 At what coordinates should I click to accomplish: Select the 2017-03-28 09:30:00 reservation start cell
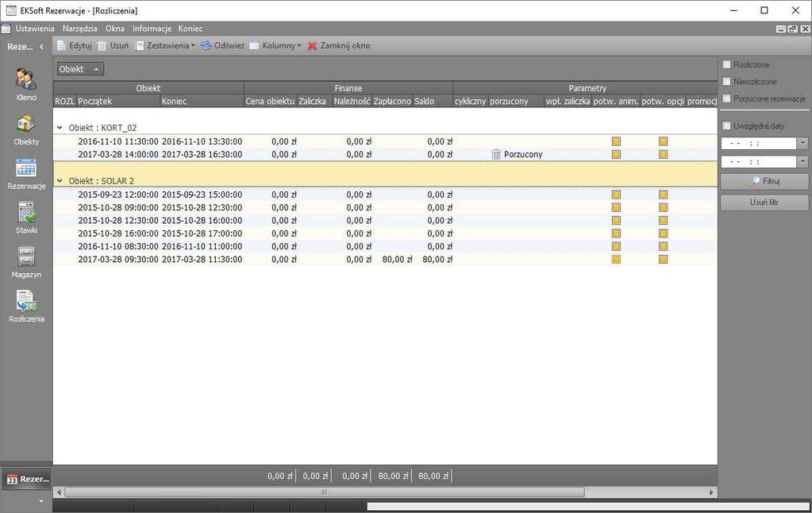(118, 260)
